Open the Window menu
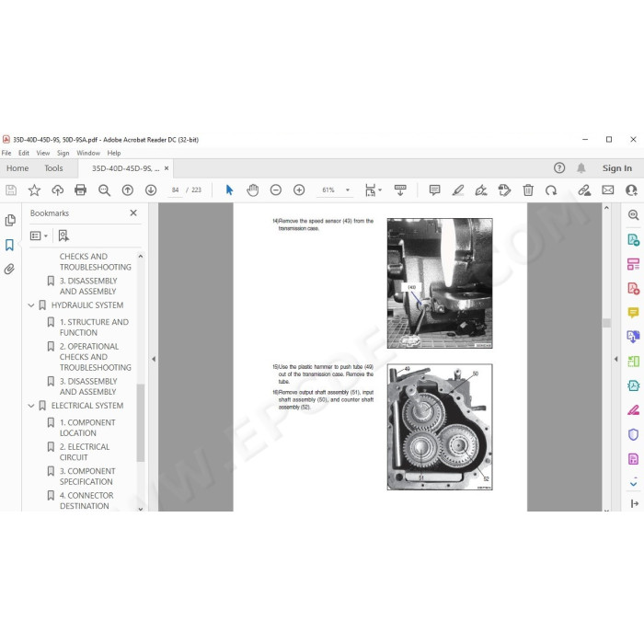The width and height of the screenshot is (644, 644). [88, 153]
